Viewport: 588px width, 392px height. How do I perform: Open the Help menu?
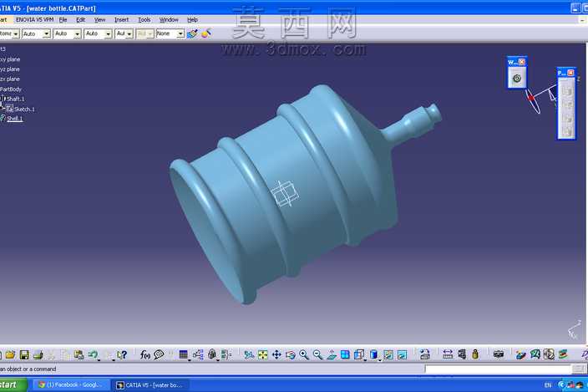click(x=192, y=19)
